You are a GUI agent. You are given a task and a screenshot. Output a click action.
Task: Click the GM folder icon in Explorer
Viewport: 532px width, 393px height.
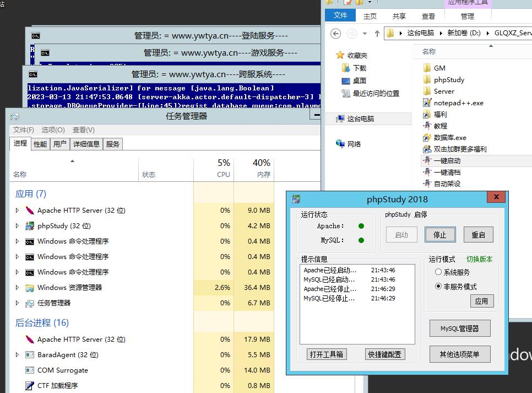(x=427, y=68)
